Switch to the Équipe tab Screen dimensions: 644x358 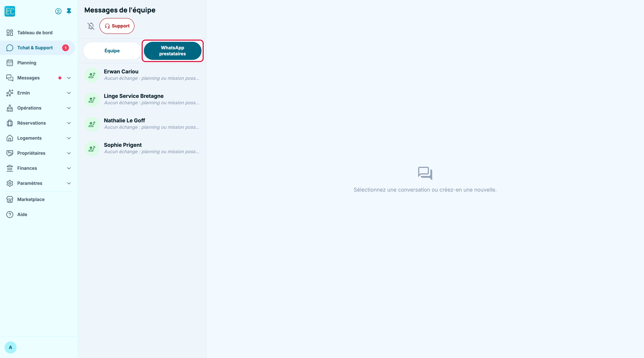(x=112, y=51)
